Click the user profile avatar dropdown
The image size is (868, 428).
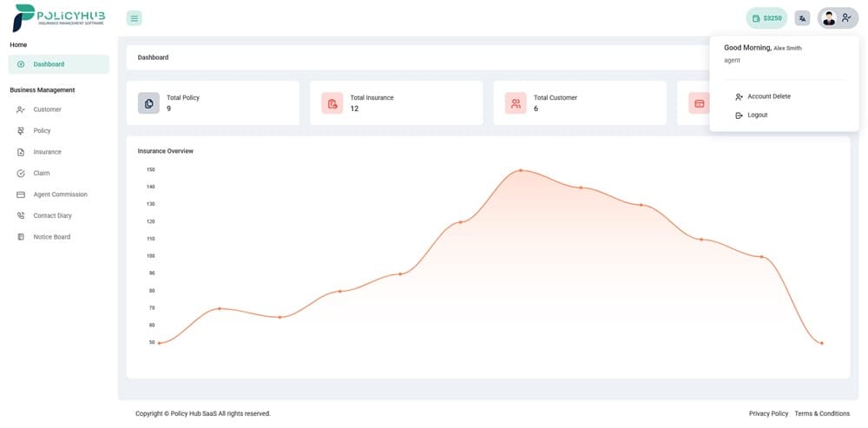pyautogui.click(x=838, y=18)
